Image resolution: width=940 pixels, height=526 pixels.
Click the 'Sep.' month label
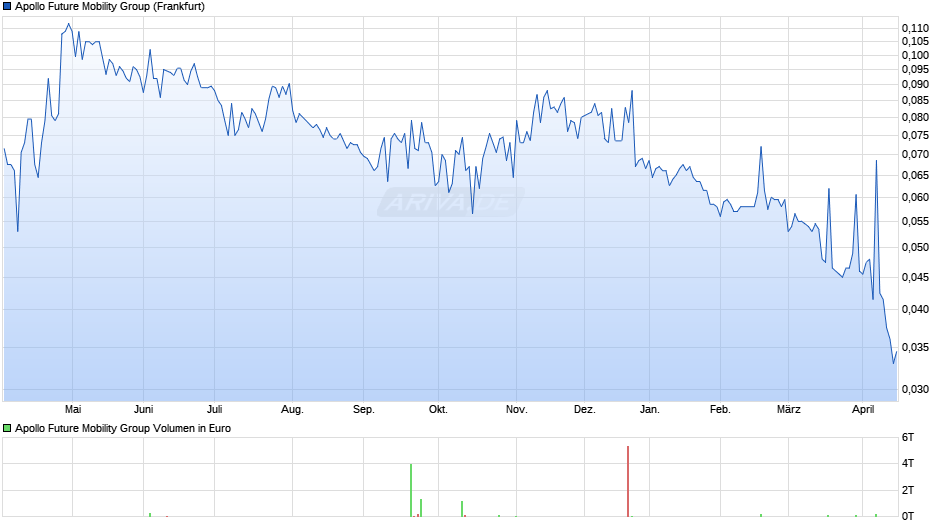pos(363,409)
